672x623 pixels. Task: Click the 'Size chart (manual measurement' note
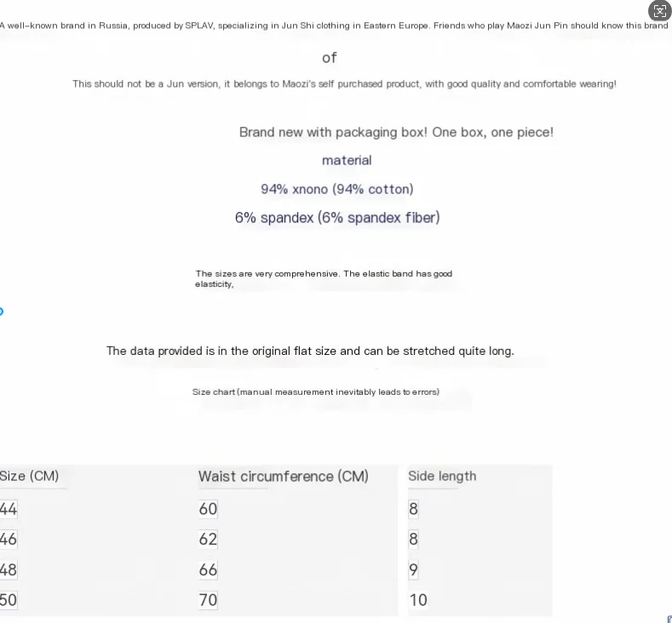316,392
